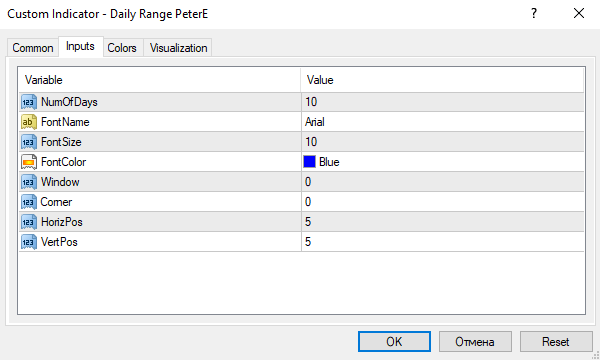The height and width of the screenshot is (360, 600).
Task: Click the integer icon beside NumOfDays
Action: 29,102
